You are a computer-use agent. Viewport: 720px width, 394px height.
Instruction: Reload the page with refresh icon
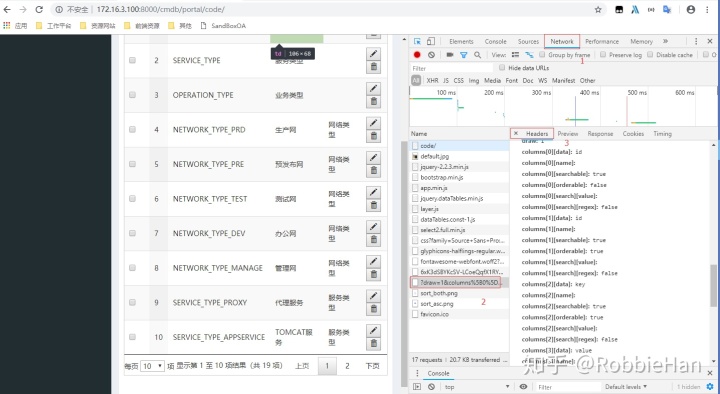[x=39, y=9]
